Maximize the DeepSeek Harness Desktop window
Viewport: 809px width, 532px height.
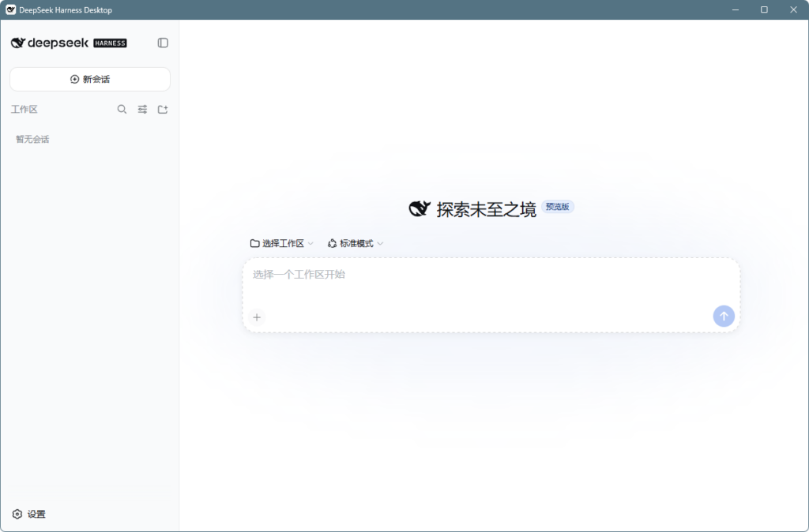764,9
